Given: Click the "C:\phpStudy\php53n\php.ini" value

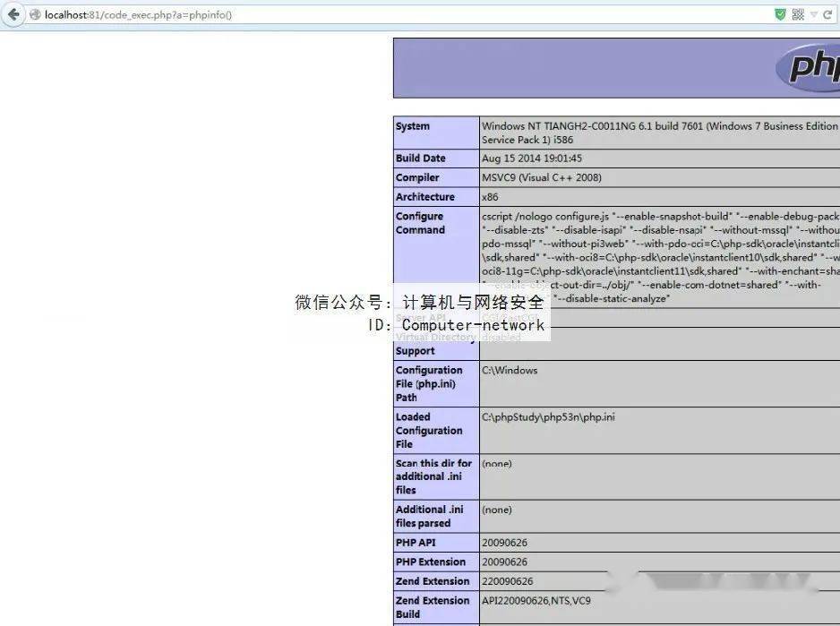Looking at the screenshot, I should 548,417.
